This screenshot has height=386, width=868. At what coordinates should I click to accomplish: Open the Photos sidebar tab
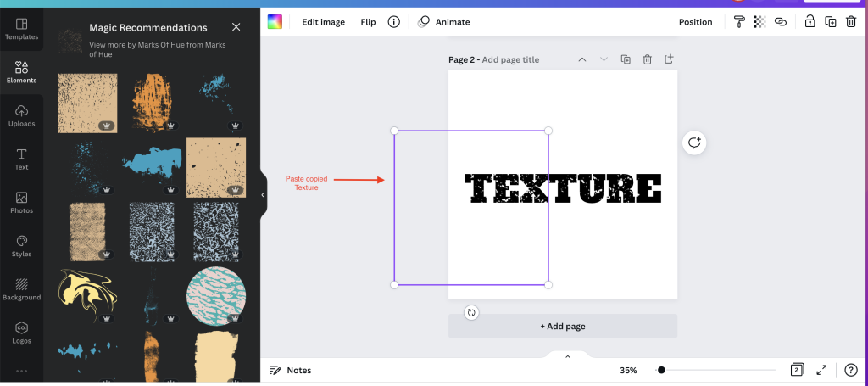(21, 204)
